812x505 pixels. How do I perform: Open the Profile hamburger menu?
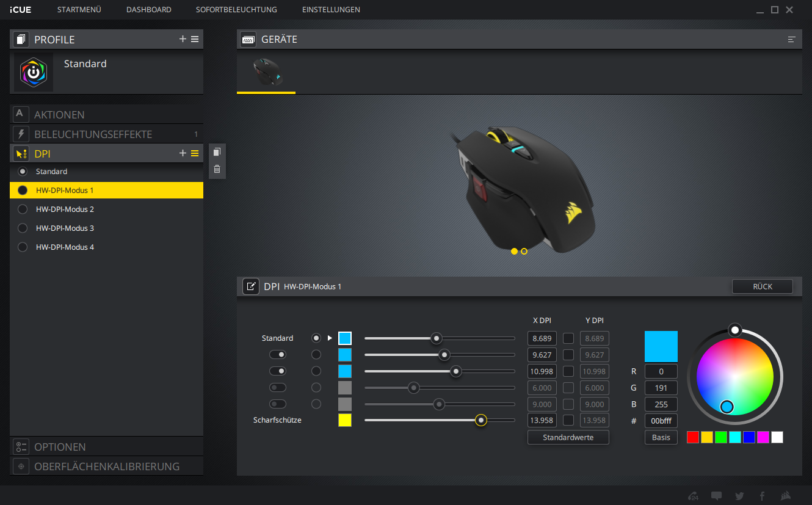pyautogui.click(x=195, y=39)
